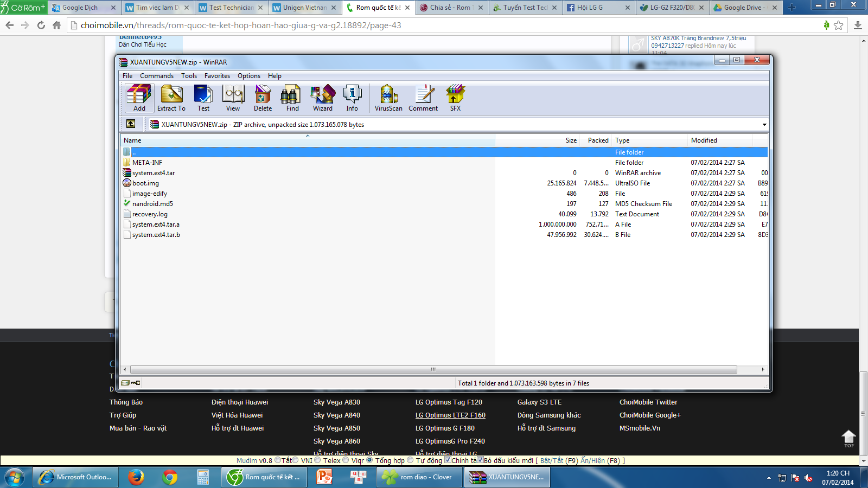The height and width of the screenshot is (488, 868).
Task: Select the system.ext4.tar.a file row
Action: coord(444,224)
